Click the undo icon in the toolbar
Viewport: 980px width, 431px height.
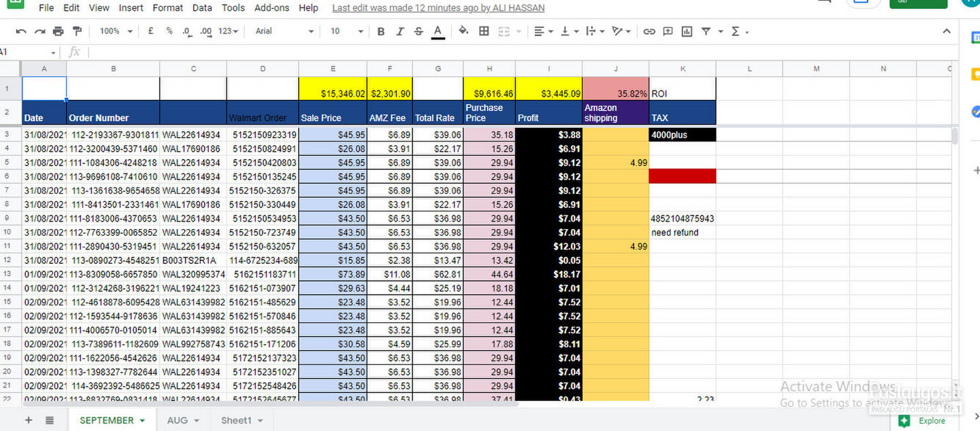coord(21,31)
